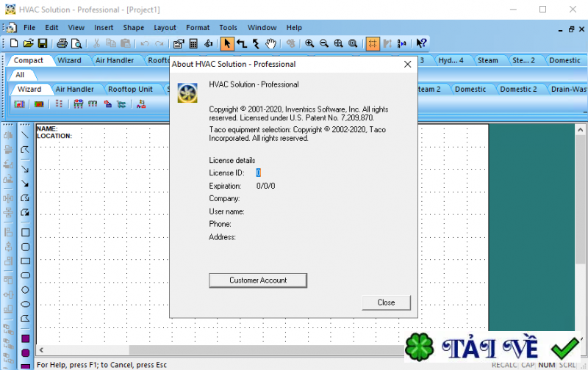This screenshot has width=588, height=370.
Task: Select the thin Arrow line tool
Action: click(x=25, y=169)
